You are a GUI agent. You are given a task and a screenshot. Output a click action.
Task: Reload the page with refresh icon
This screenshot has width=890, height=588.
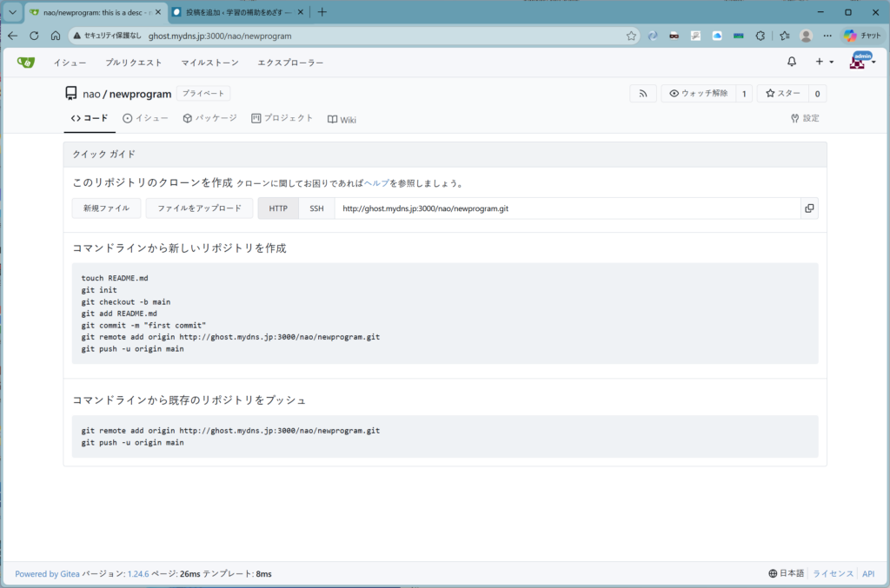point(34,36)
